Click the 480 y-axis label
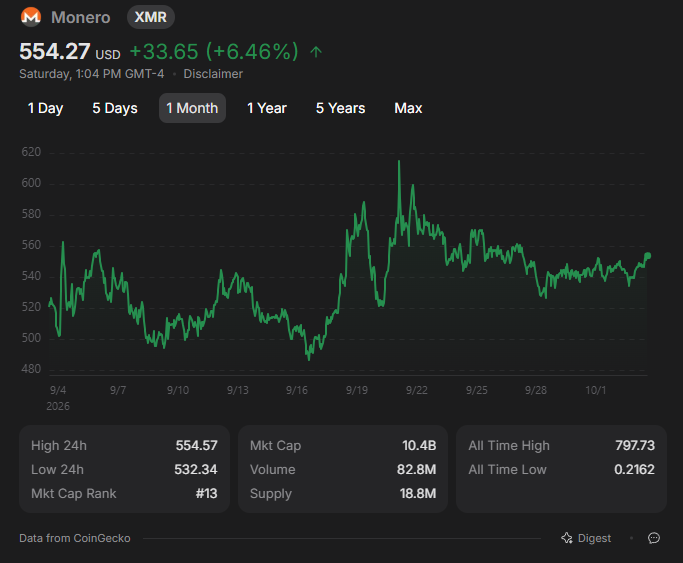The image size is (683, 563). coord(31,369)
